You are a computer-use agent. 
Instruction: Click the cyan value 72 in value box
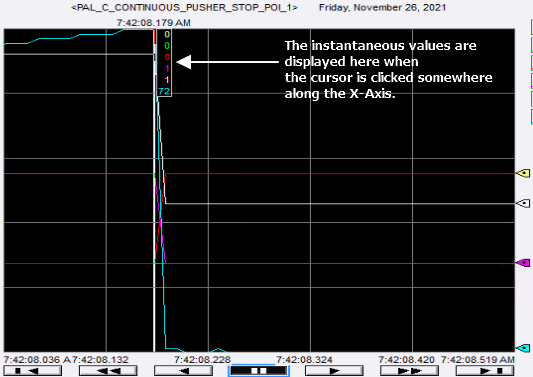164,91
